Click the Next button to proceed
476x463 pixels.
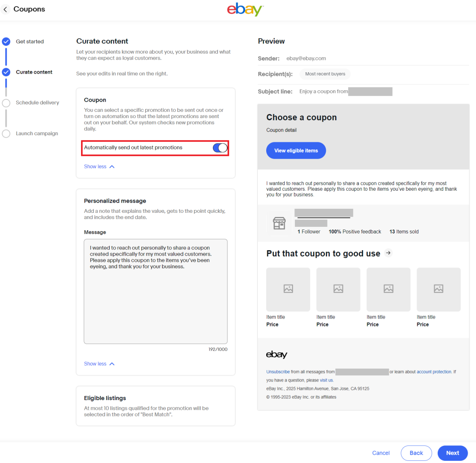[x=452, y=453]
